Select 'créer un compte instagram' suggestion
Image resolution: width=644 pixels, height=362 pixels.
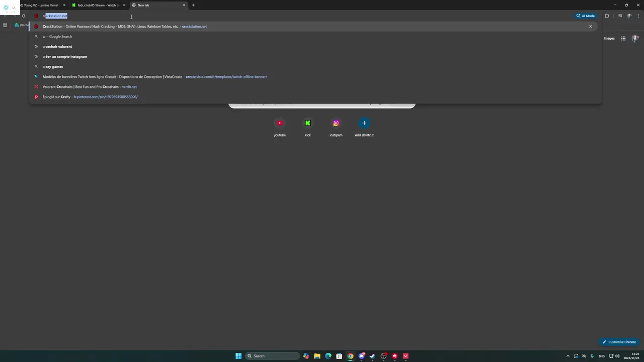313,57
